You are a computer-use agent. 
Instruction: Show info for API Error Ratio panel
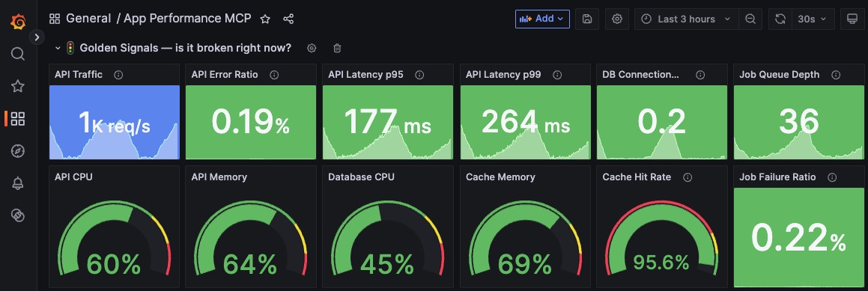click(274, 75)
